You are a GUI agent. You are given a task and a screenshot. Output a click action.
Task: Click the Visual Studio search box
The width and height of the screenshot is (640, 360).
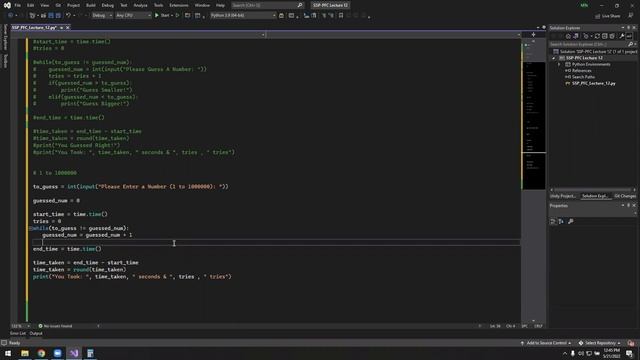267,5
